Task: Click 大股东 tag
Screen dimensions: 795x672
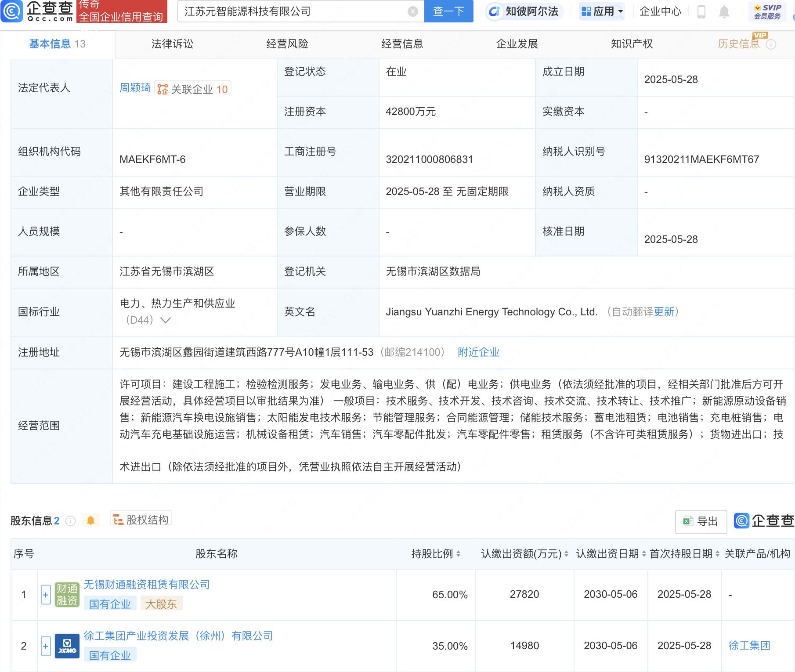Action: [x=161, y=604]
